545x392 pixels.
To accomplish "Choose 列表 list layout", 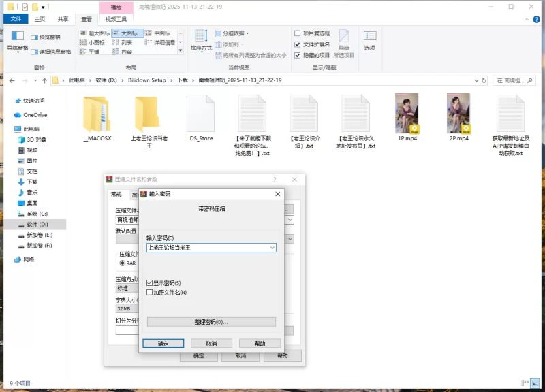I will click(123, 42).
